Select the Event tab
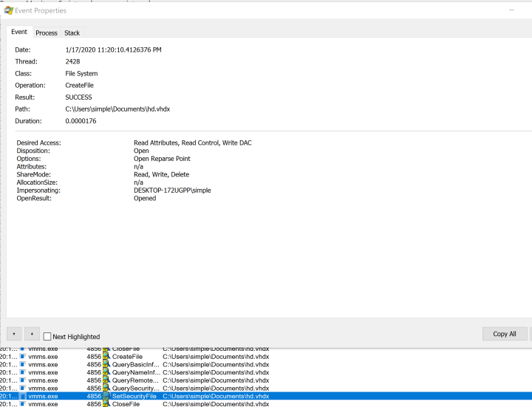532x407 pixels. (x=19, y=33)
